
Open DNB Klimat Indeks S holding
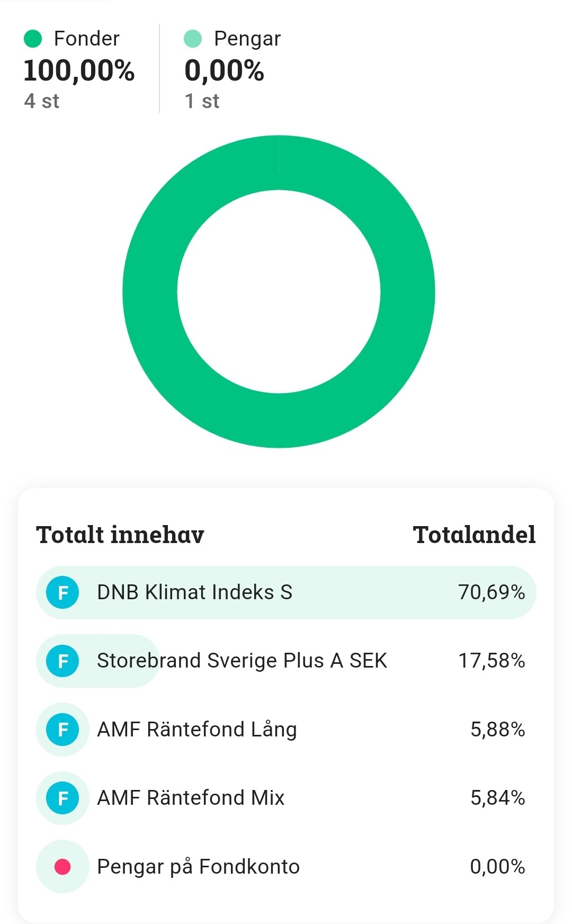(x=194, y=592)
